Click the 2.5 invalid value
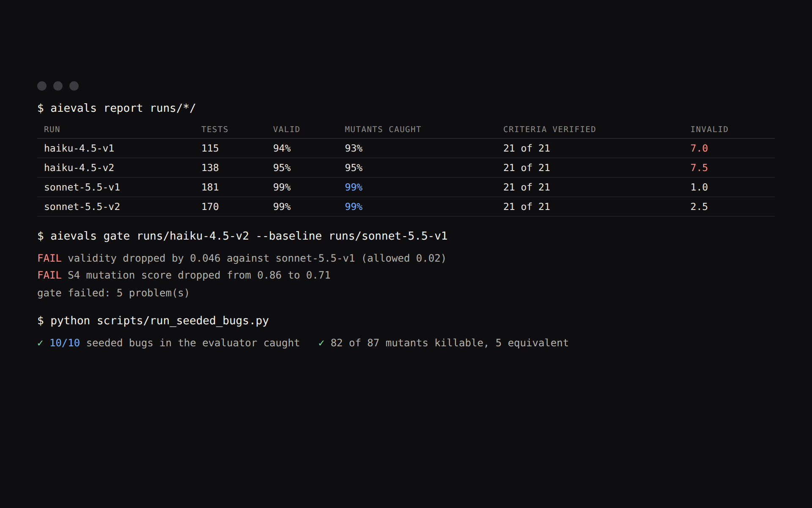The width and height of the screenshot is (812, 508). coord(699,207)
